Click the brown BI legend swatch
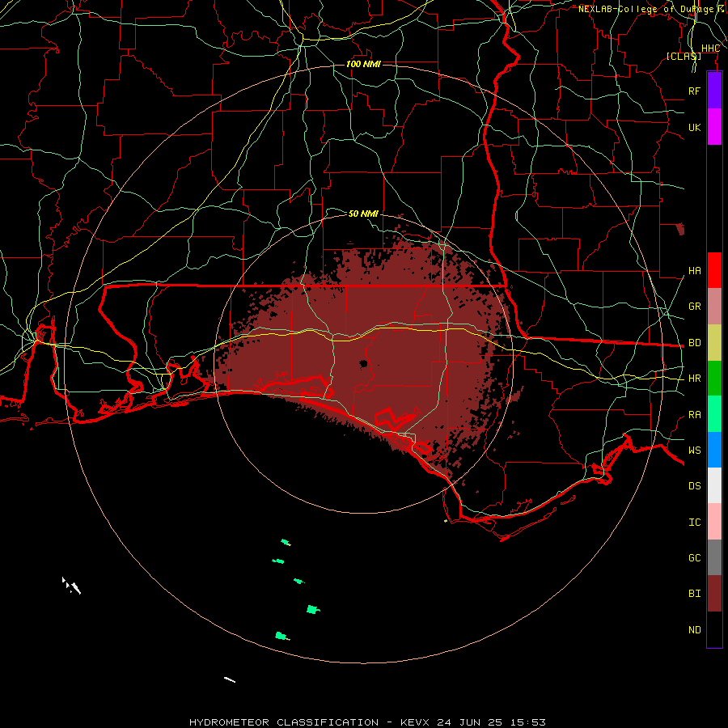 tap(714, 594)
